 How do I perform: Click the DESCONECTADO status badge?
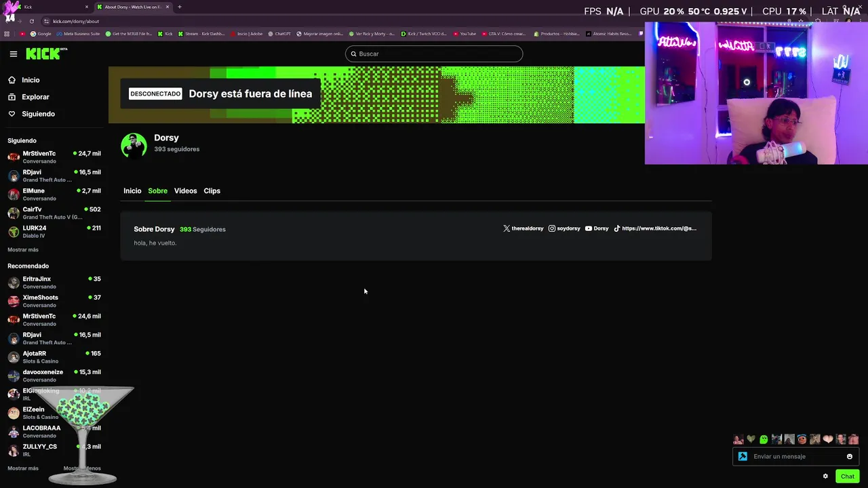(x=155, y=94)
